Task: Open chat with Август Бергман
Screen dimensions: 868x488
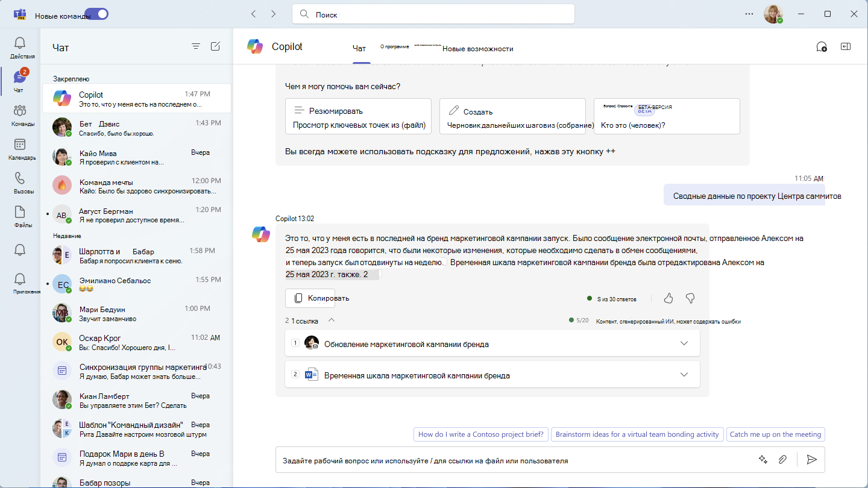Action: [137, 214]
